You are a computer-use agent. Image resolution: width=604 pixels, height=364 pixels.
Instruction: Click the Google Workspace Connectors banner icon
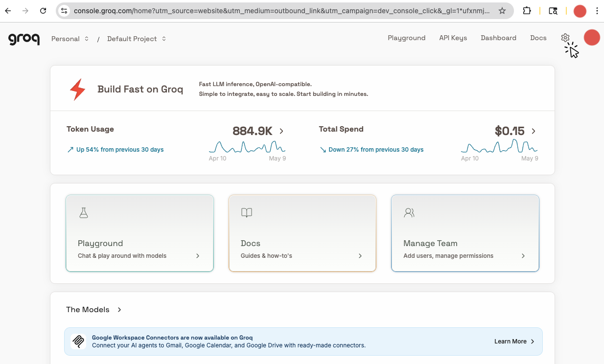coord(78,341)
